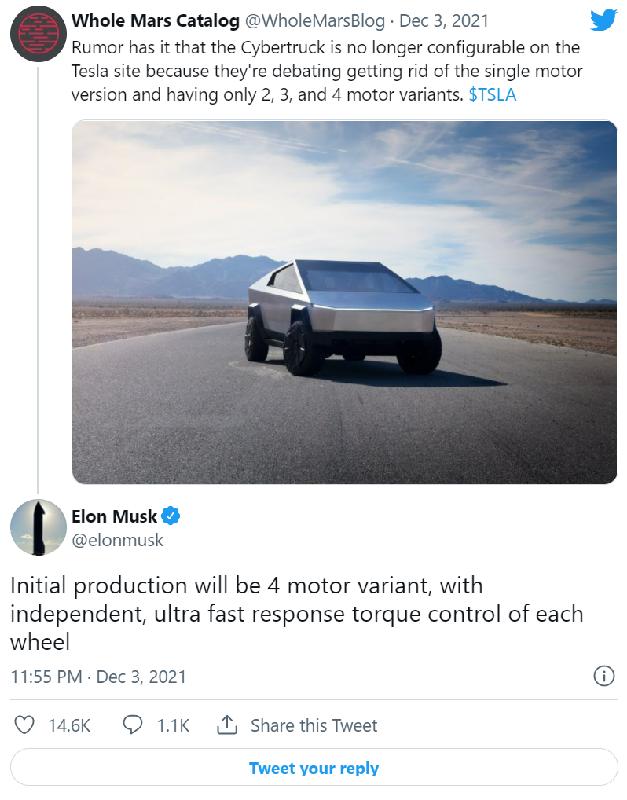
Task: Open the tweet info icon
Action: (604, 676)
